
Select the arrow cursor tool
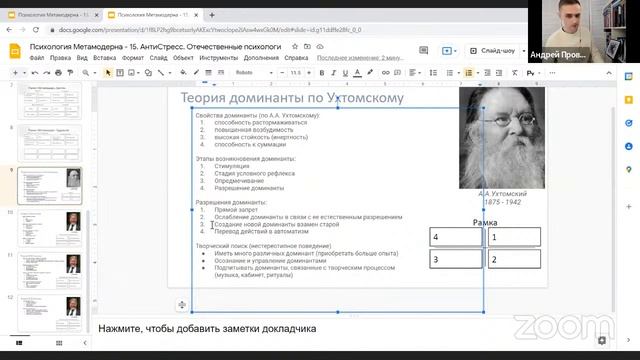pyautogui.click(x=108, y=73)
